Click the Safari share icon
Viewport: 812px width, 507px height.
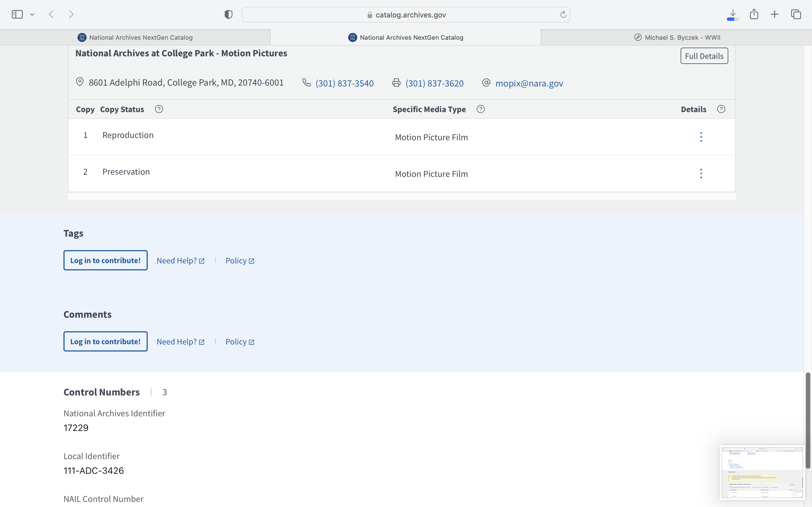click(x=754, y=14)
